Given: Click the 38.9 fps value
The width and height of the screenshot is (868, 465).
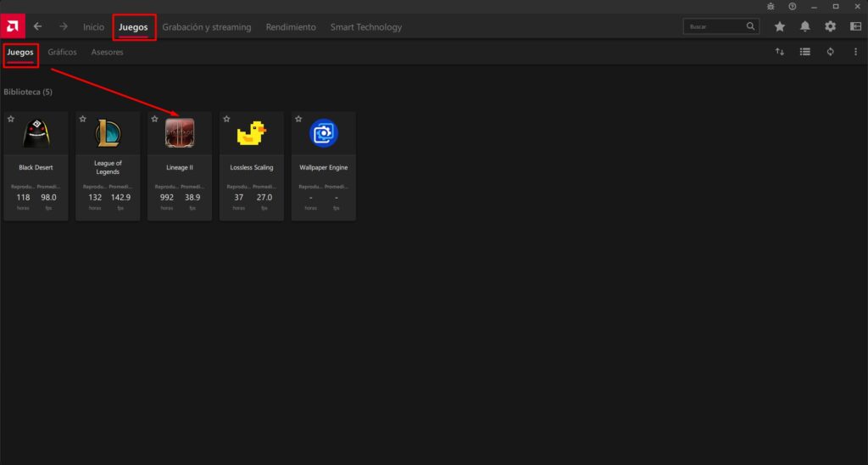Looking at the screenshot, I should pos(192,198).
